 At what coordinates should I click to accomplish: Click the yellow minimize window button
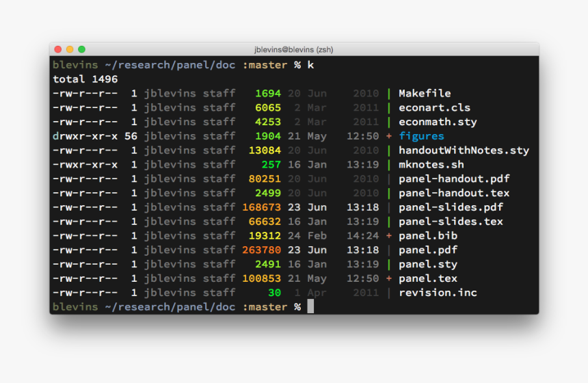click(70, 49)
